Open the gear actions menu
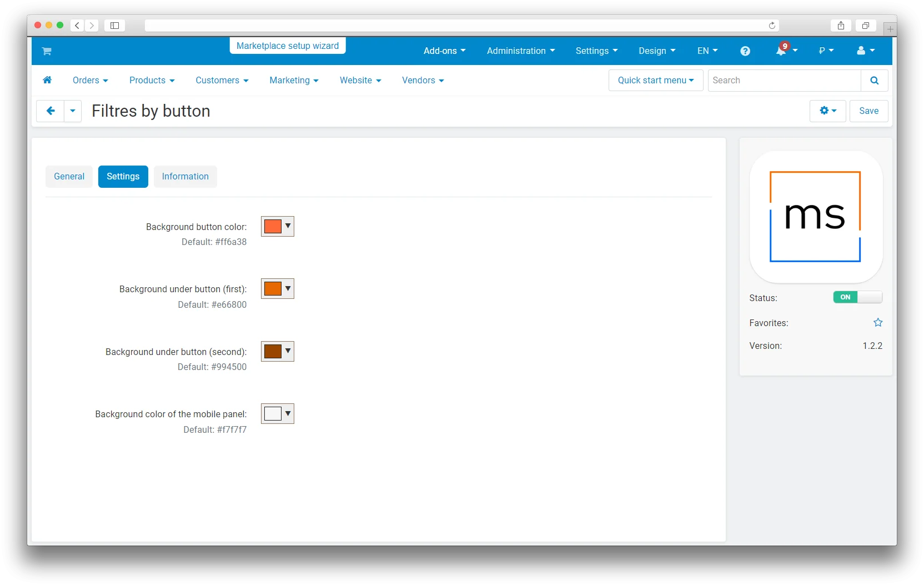This screenshot has width=924, height=585. pos(827,111)
